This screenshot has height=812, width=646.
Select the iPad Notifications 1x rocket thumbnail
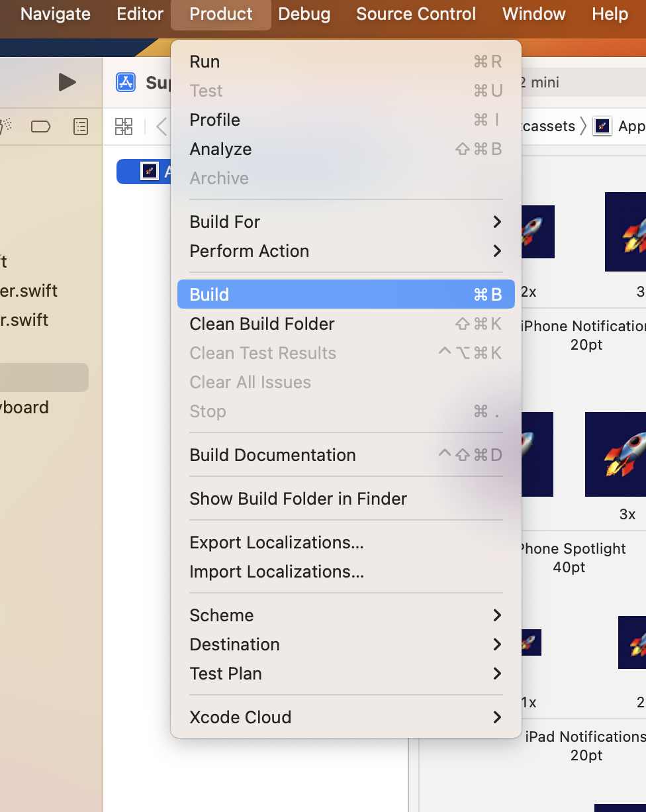tap(531, 642)
